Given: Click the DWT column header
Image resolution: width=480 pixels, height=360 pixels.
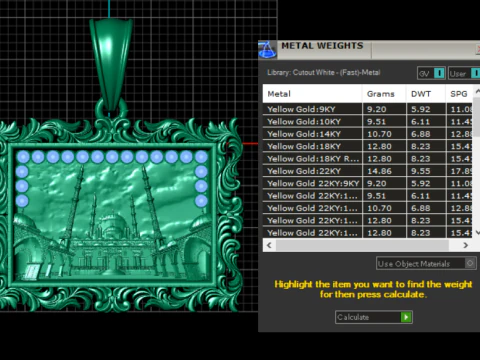Looking at the screenshot, I should 426,94.
